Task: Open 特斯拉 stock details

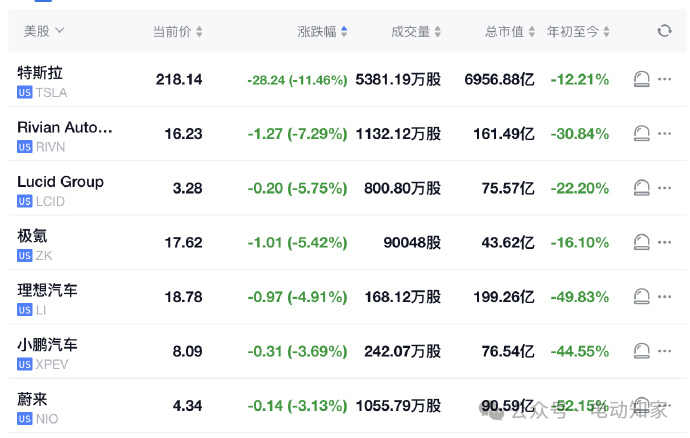Action: point(40,73)
